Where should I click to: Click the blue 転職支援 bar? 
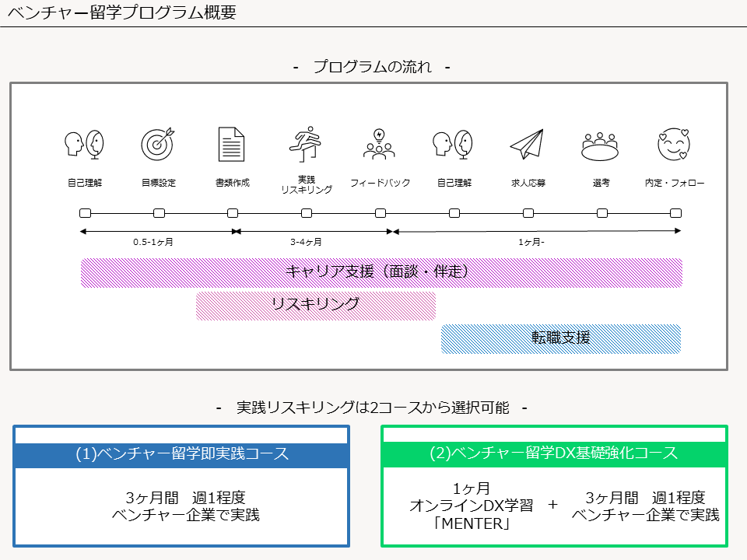click(561, 338)
